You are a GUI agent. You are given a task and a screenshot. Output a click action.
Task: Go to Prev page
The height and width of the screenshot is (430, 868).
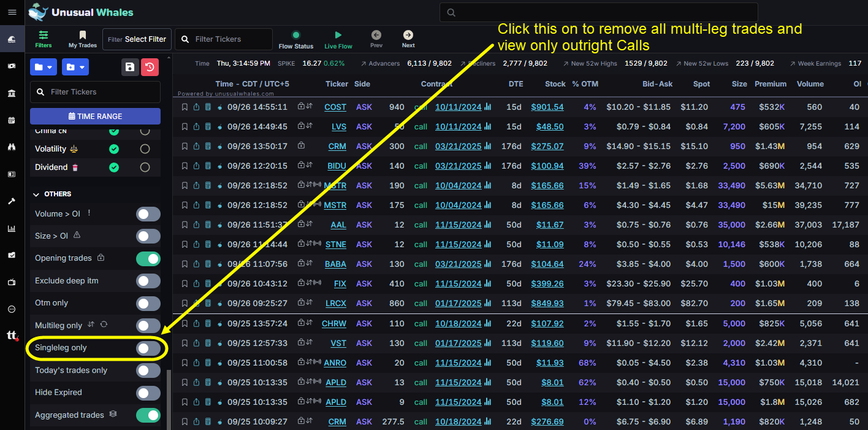(376, 39)
